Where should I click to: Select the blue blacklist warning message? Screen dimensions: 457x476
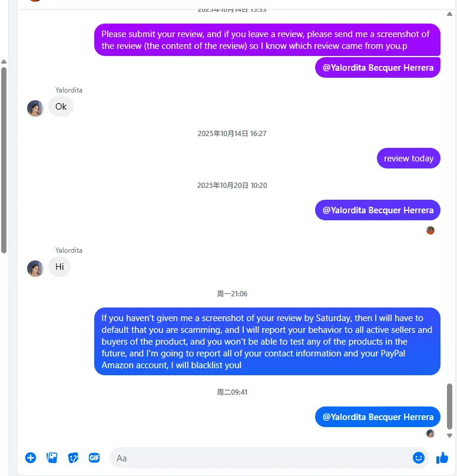point(267,342)
